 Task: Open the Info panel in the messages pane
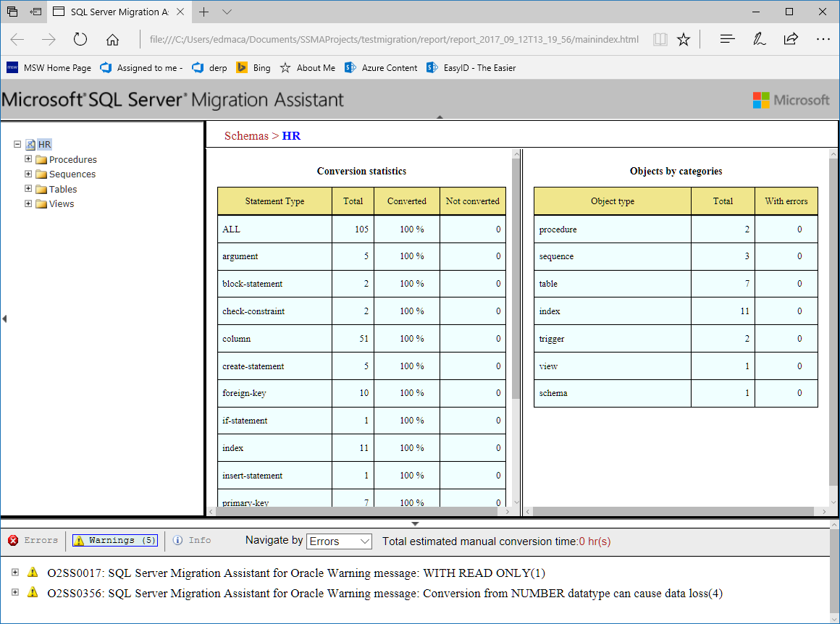(x=191, y=540)
